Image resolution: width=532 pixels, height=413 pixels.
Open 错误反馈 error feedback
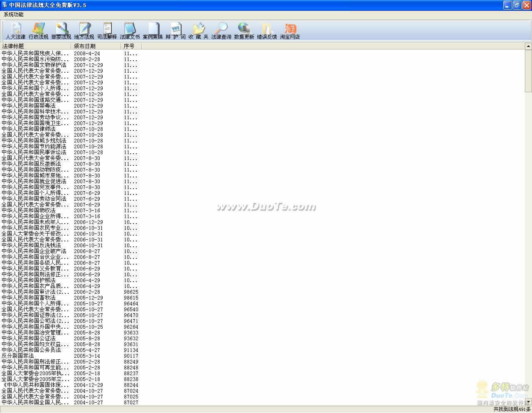point(267,31)
